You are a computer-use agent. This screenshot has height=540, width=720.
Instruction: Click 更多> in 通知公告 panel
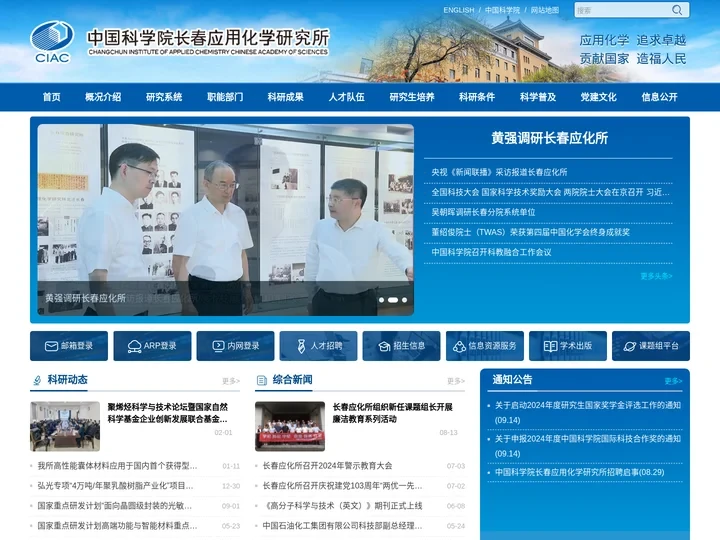[x=673, y=381]
